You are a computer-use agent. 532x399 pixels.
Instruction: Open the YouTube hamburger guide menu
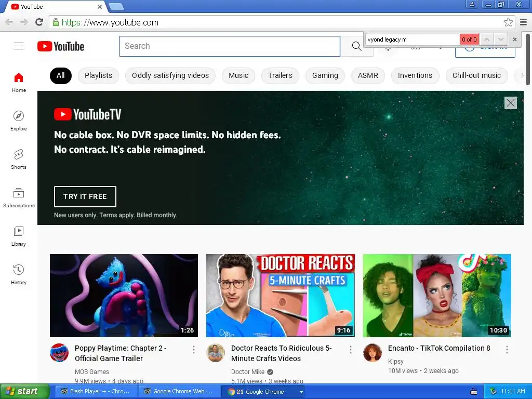pos(19,46)
